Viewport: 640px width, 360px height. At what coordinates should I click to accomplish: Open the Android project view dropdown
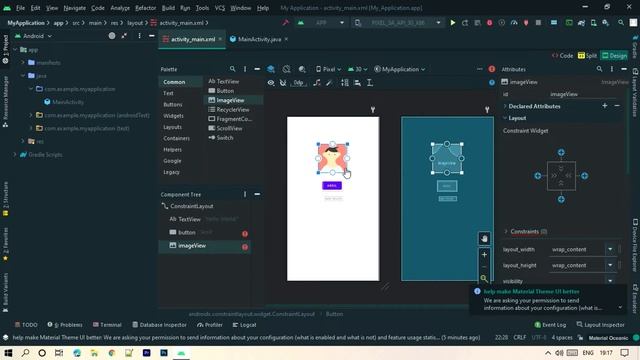(x=33, y=36)
